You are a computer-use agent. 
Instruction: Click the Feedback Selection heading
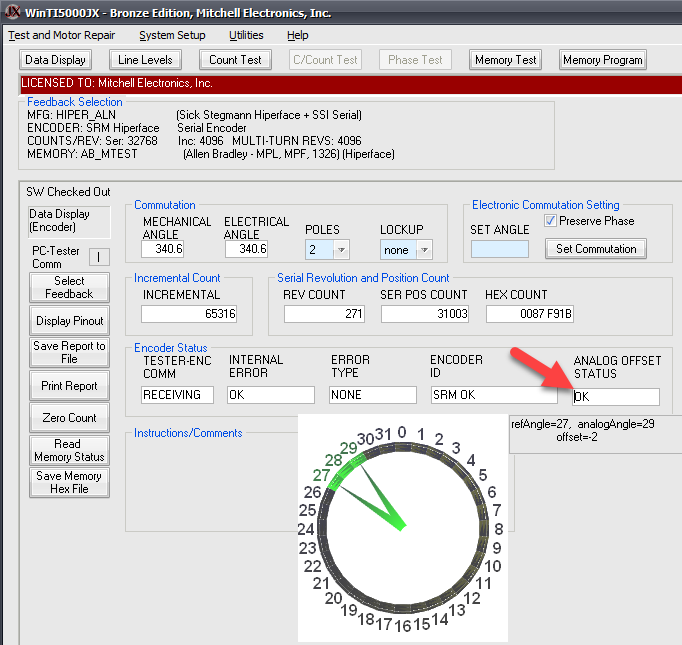(75, 102)
